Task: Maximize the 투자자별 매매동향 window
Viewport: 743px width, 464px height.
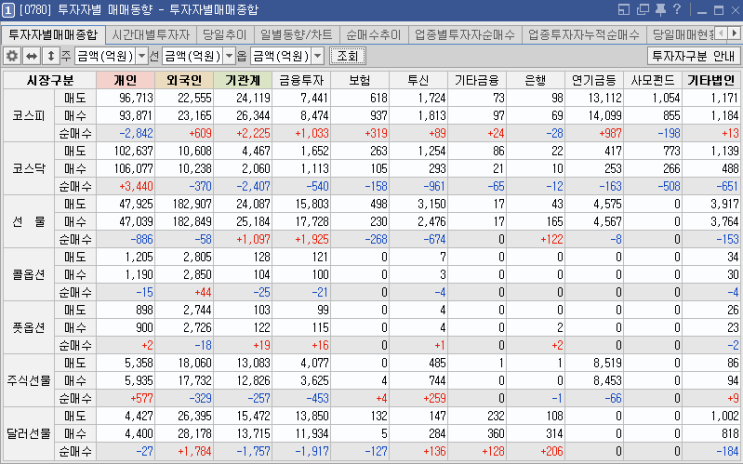Action: click(x=719, y=10)
